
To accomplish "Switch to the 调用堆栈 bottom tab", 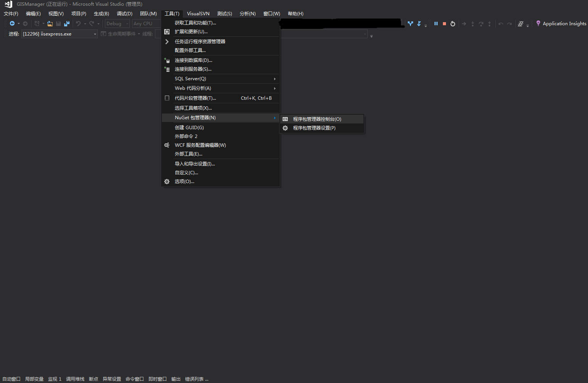I will pyautogui.click(x=75, y=379).
